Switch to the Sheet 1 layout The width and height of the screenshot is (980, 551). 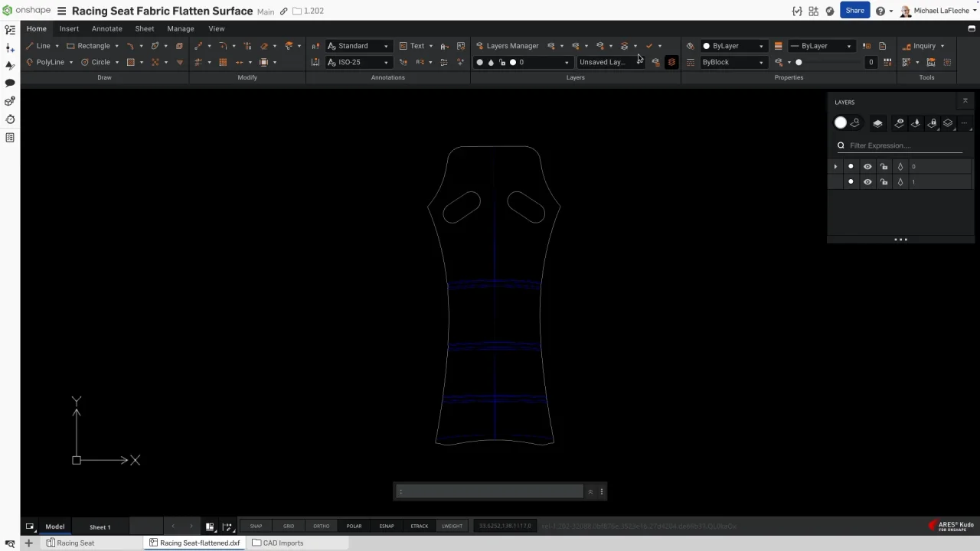click(x=100, y=527)
